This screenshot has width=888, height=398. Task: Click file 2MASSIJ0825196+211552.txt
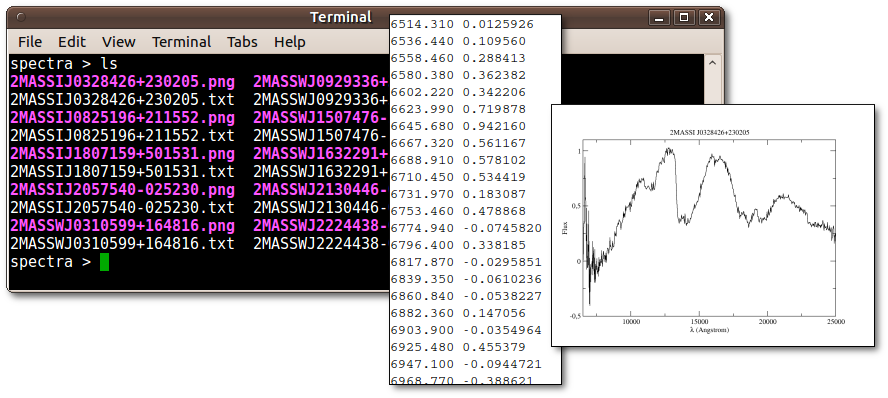click(x=122, y=136)
